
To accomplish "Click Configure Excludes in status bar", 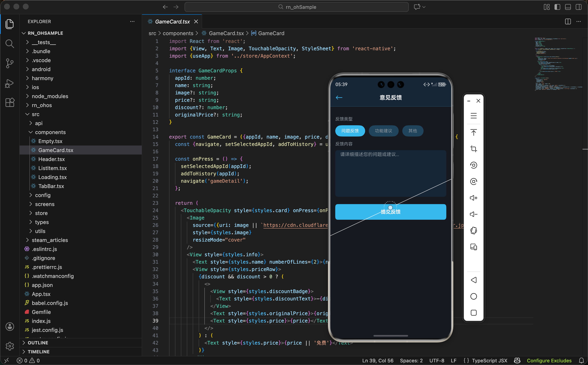I will tap(549, 361).
